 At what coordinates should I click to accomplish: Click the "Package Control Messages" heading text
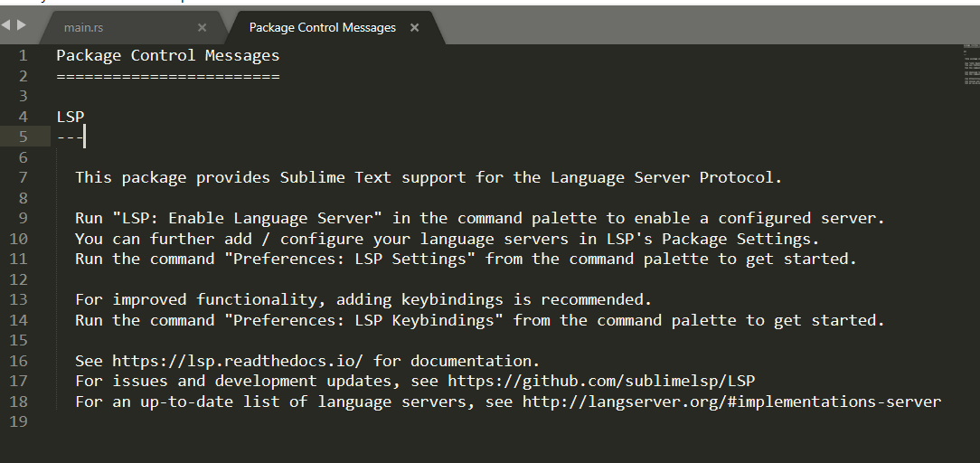pyautogui.click(x=168, y=55)
